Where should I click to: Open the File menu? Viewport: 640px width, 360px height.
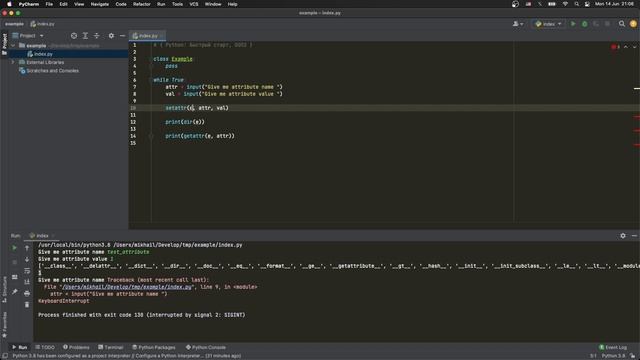[x=49, y=4]
